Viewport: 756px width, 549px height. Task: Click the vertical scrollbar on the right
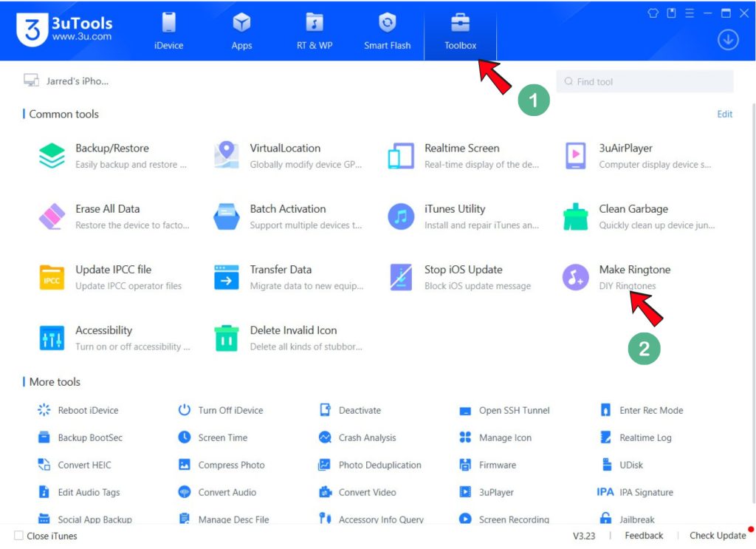752,304
